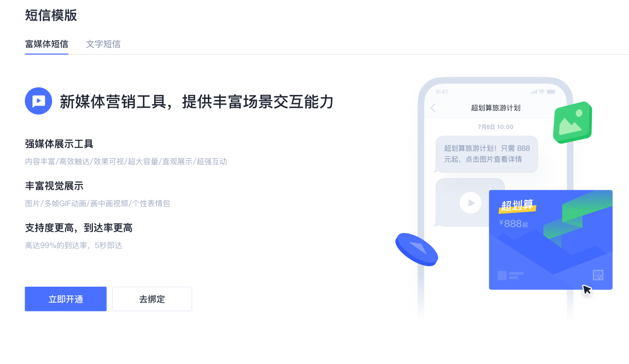The width and height of the screenshot is (629, 364).
Task: Click the 强媒体展示工具 heading
Action: pyautogui.click(x=59, y=144)
